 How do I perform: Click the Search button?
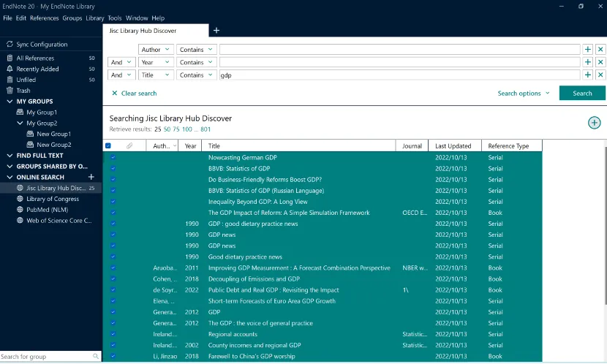582,94
